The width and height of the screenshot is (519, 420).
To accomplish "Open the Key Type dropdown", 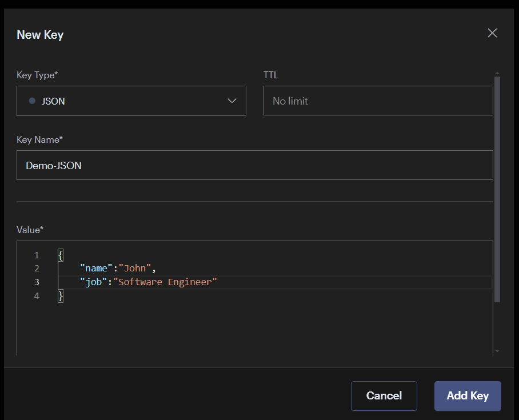I will (x=131, y=101).
